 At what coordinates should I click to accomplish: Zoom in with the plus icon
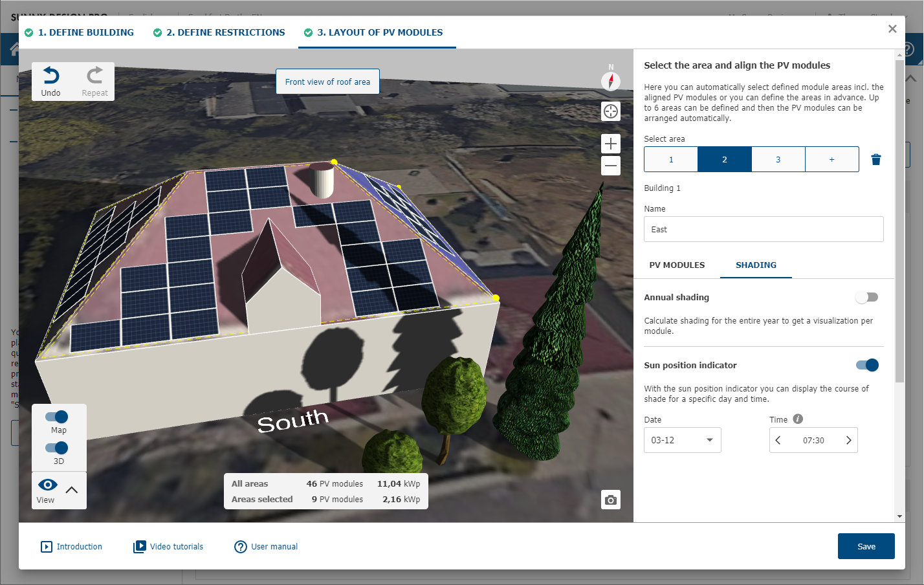pos(610,144)
